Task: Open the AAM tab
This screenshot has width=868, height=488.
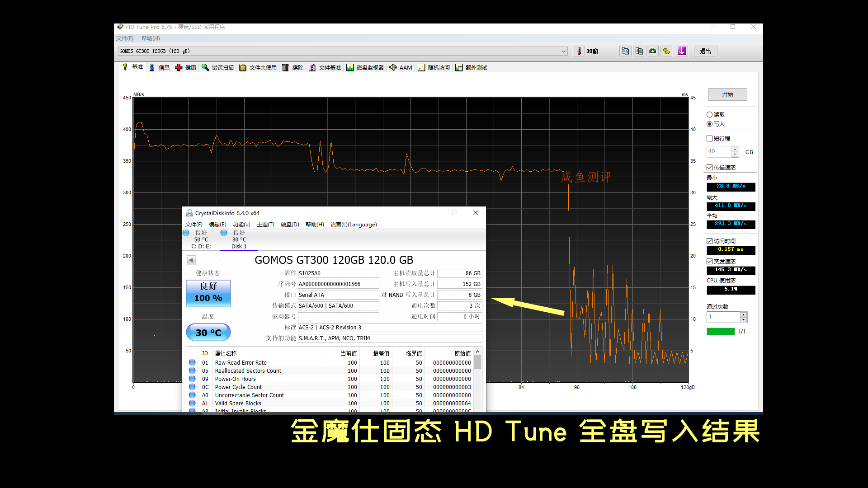Action: pos(401,67)
